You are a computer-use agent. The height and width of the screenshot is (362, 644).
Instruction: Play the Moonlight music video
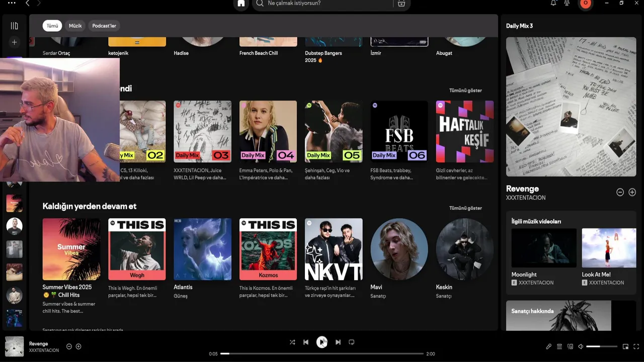(544, 248)
